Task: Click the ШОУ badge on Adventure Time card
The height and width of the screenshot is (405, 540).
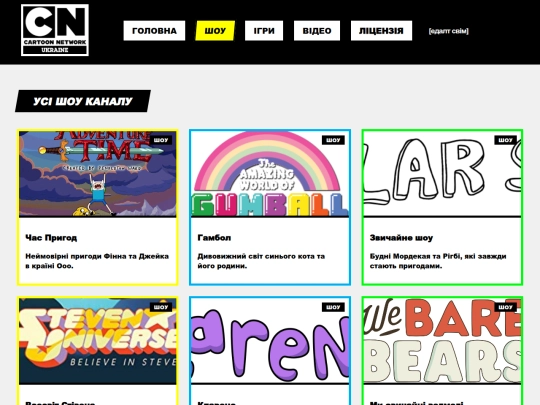Action: click(161, 140)
